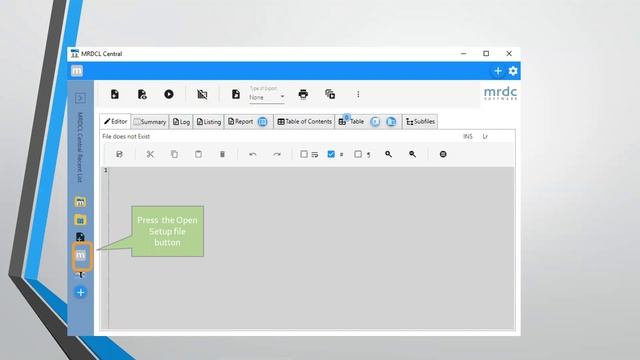
Task: Toggle the word wrap checkbox
Action: (x=304, y=154)
